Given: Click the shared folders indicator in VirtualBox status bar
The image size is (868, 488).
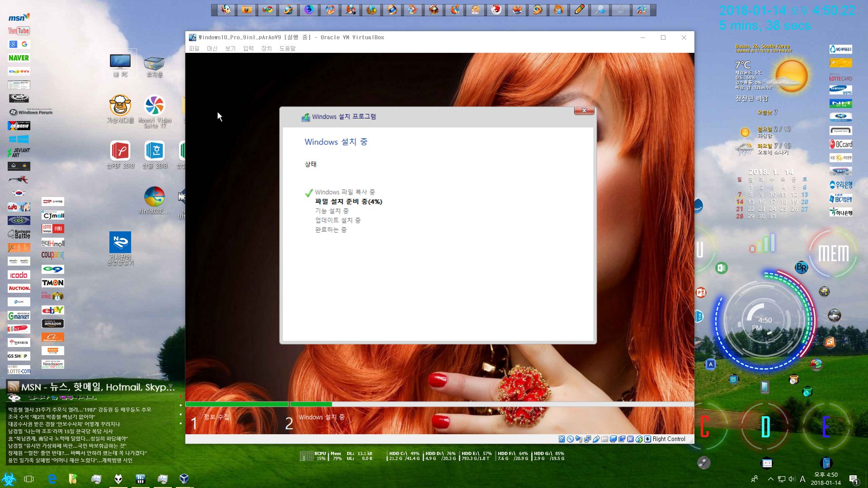Looking at the screenshot, I should click(604, 439).
